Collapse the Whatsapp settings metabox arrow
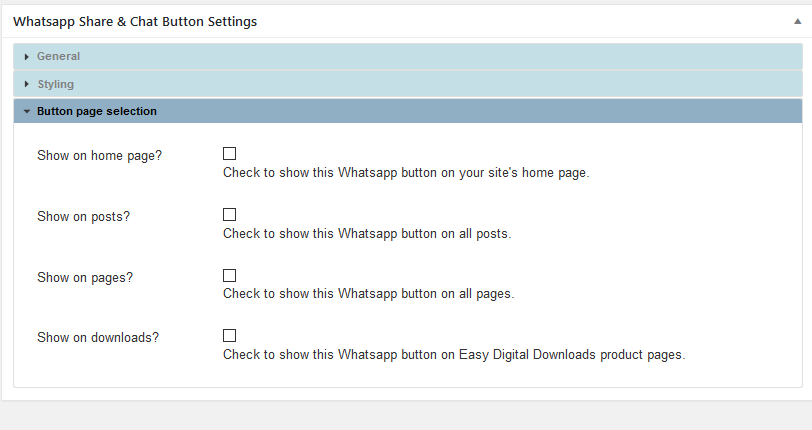 pyautogui.click(x=793, y=21)
